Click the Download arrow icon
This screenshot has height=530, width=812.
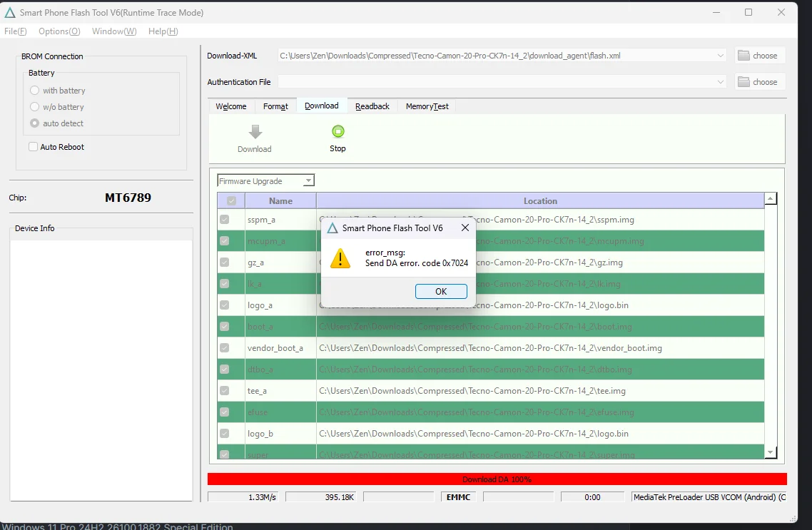[x=255, y=132]
